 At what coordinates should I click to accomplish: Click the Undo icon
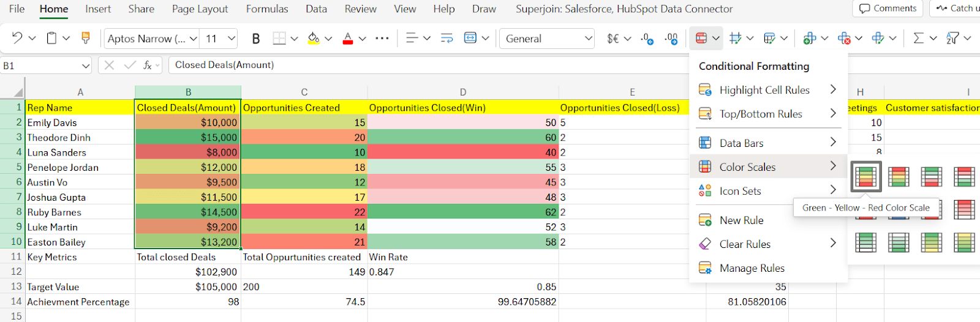[17, 38]
